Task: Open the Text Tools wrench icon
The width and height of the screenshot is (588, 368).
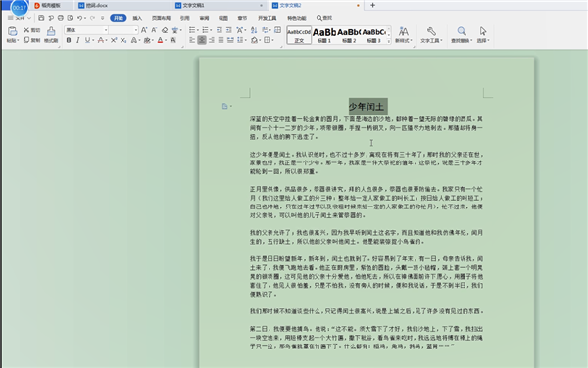Action: [x=431, y=31]
